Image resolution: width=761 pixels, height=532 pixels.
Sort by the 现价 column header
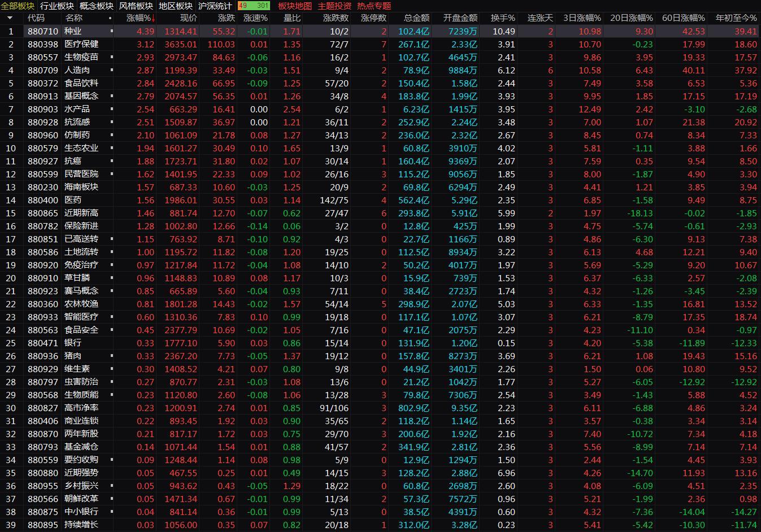pos(189,18)
